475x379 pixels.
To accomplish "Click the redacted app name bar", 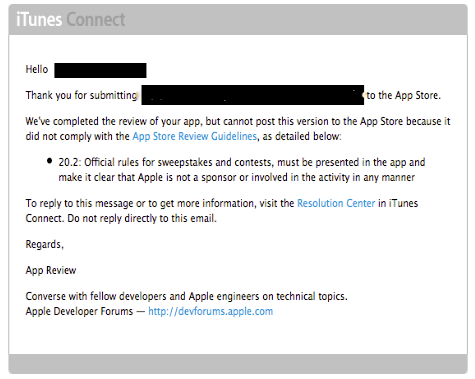I will pos(253,95).
